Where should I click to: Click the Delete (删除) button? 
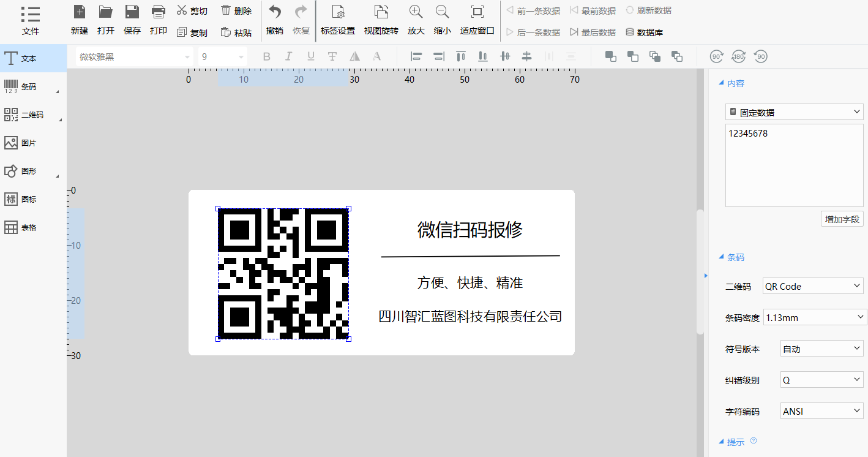point(236,11)
